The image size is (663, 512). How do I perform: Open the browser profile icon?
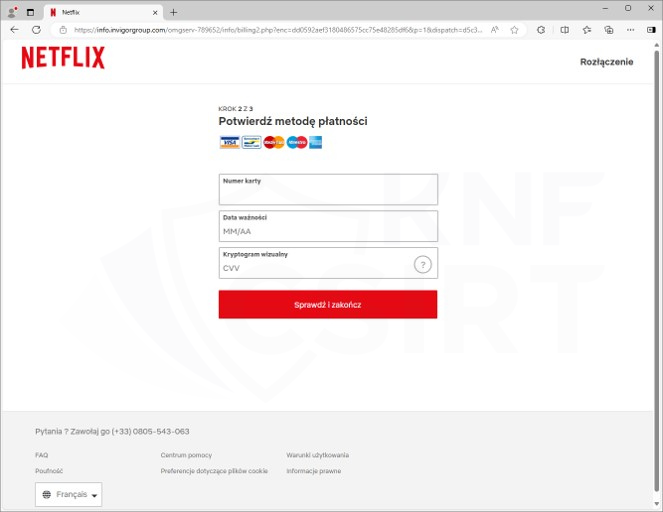[12, 12]
